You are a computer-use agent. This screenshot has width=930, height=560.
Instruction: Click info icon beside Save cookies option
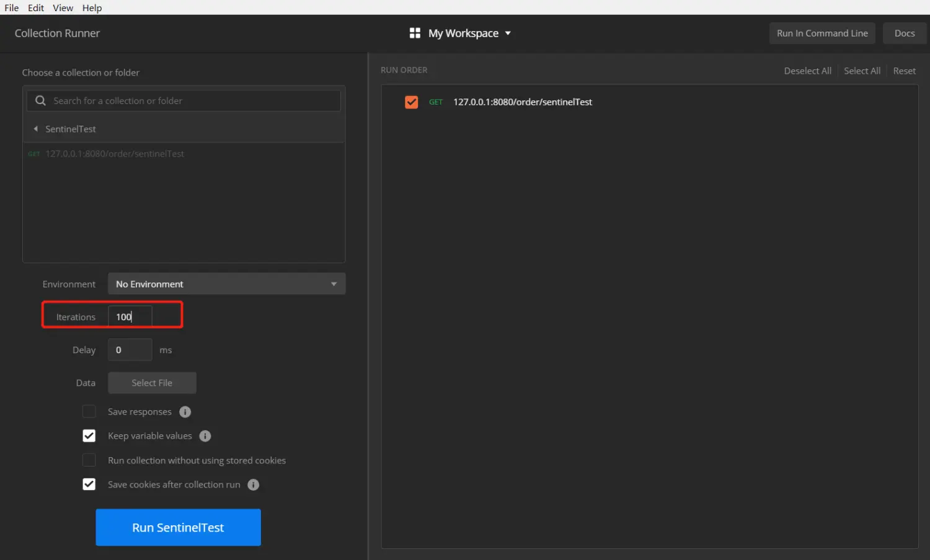coord(253,485)
